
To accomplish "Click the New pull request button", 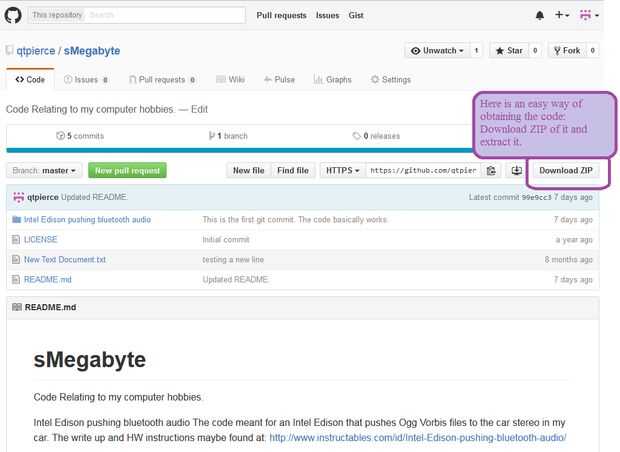I will [127, 170].
